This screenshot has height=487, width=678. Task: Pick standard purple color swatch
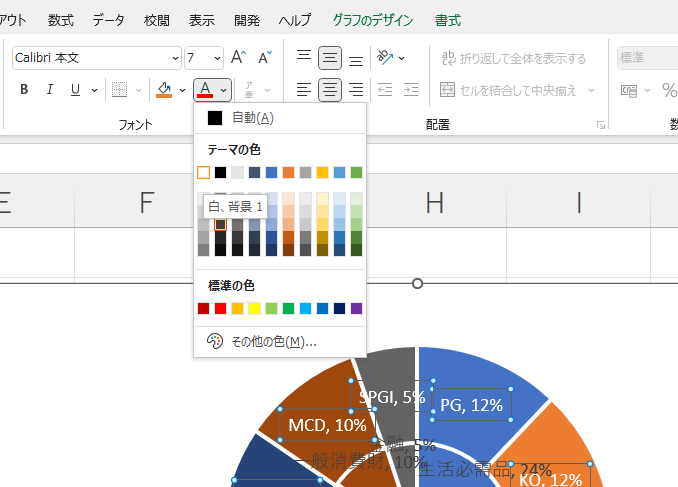point(356,308)
